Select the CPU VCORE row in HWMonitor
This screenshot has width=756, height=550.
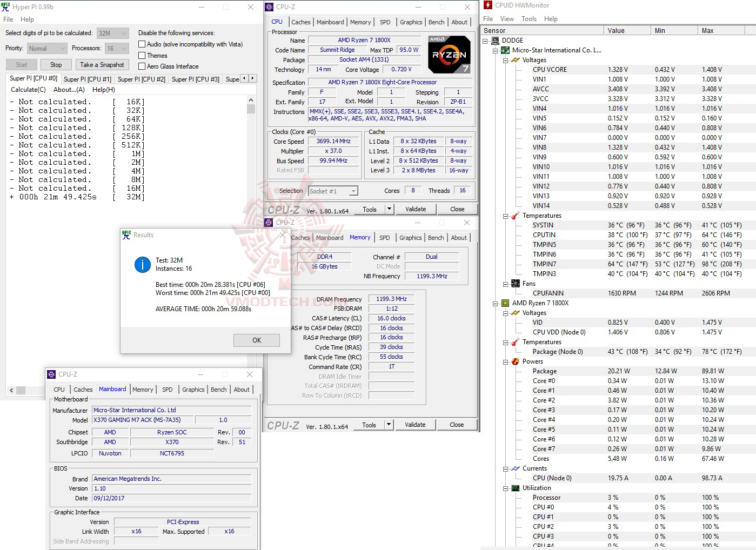(617, 70)
